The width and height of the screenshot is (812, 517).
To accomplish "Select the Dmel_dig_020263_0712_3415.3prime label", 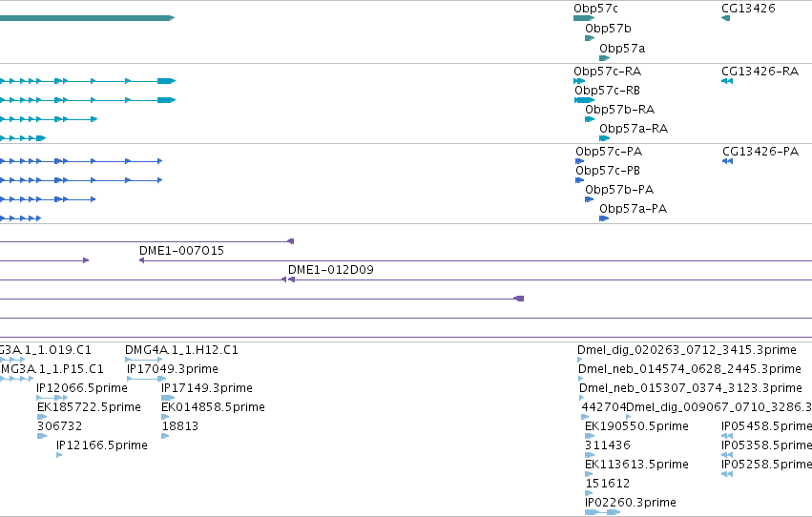I will pos(687,350).
